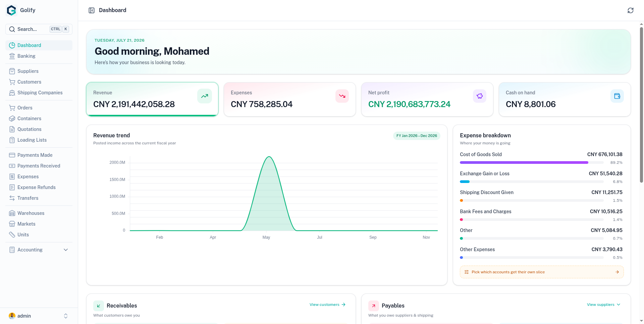Click the Exchange Gain or Loss progress bar
The height and width of the screenshot is (324, 644).
click(532, 182)
